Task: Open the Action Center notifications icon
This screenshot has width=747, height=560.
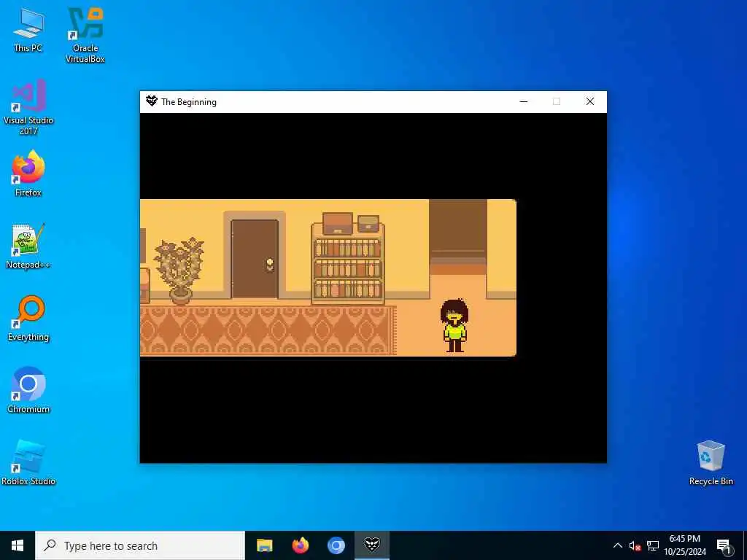Action: (x=723, y=545)
